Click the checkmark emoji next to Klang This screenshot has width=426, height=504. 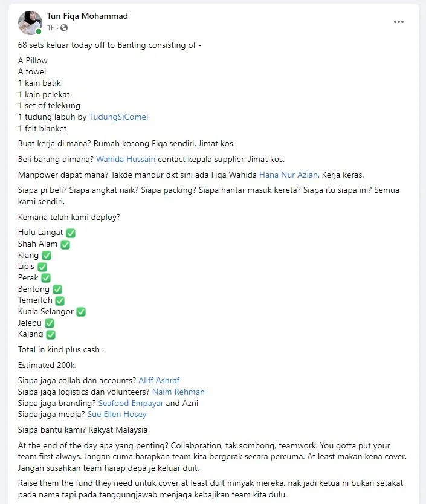(47, 256)
